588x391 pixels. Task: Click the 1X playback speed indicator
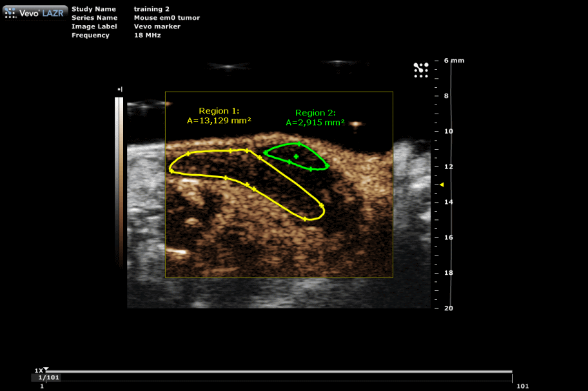tap(38, 370)
